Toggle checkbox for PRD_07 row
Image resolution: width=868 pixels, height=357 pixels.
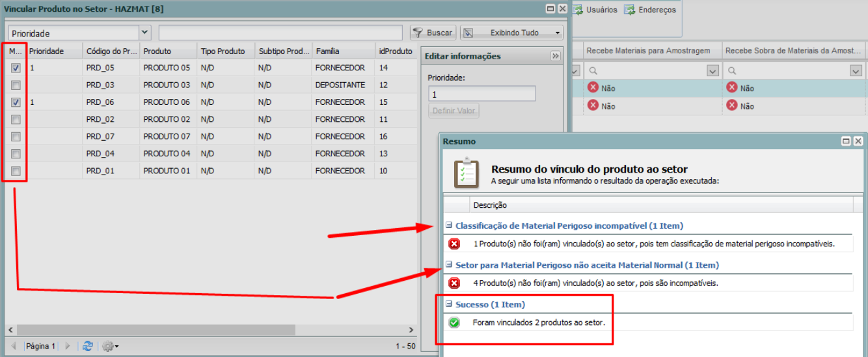[16, 137]
